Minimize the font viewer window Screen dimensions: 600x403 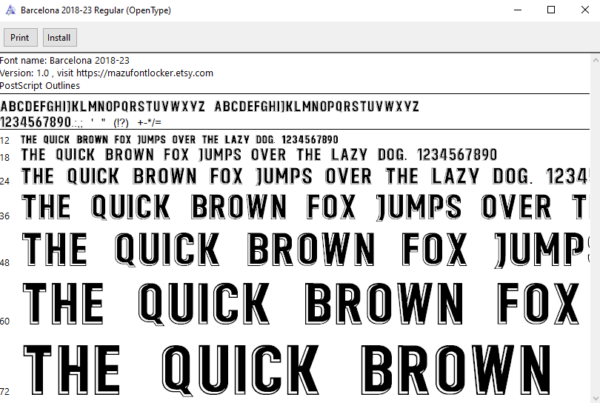pyautogui.click(x=518, y=10)
